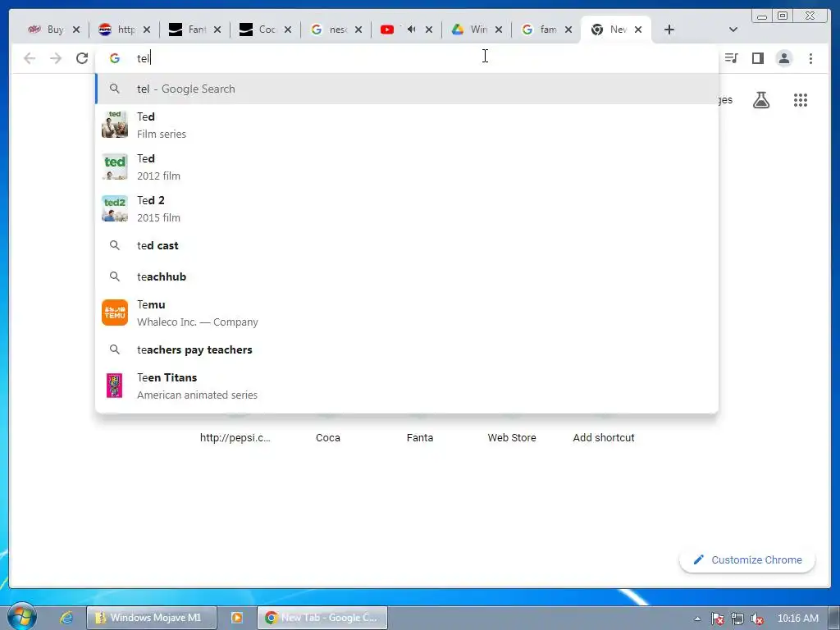Image resolution: width=840 pixels, height=630 pixels.
Task: Click the Ted 2 poster thumbnail
Action: [115, 208]
